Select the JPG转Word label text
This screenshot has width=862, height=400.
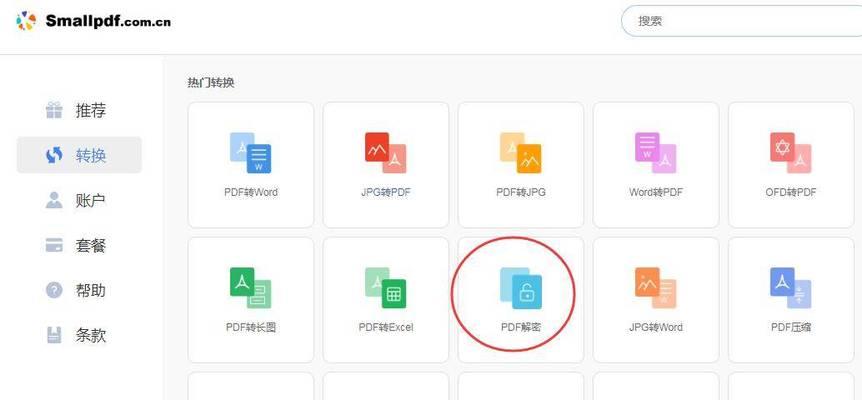(x=656, y=327)
